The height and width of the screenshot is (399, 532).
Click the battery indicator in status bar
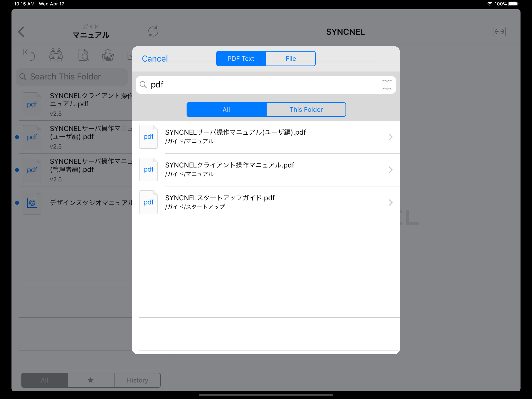pos(513,4)
